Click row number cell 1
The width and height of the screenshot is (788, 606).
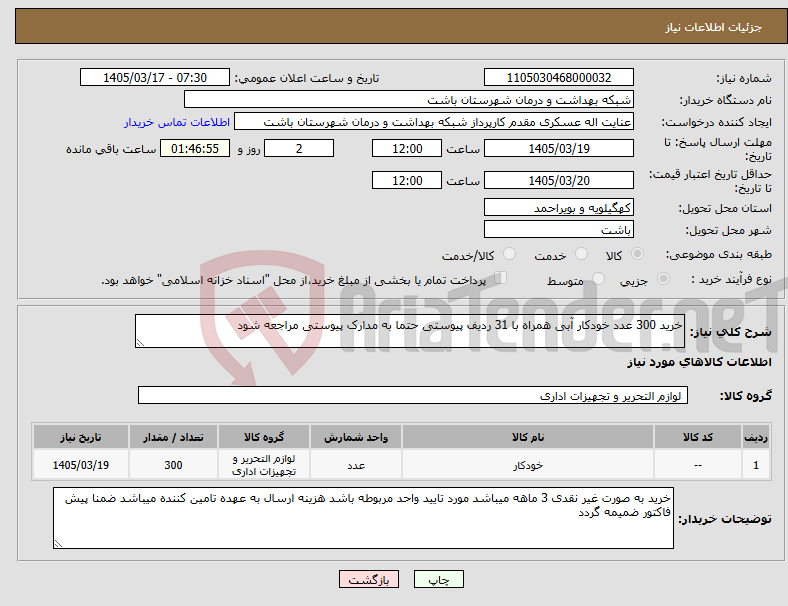pos(755,465)
